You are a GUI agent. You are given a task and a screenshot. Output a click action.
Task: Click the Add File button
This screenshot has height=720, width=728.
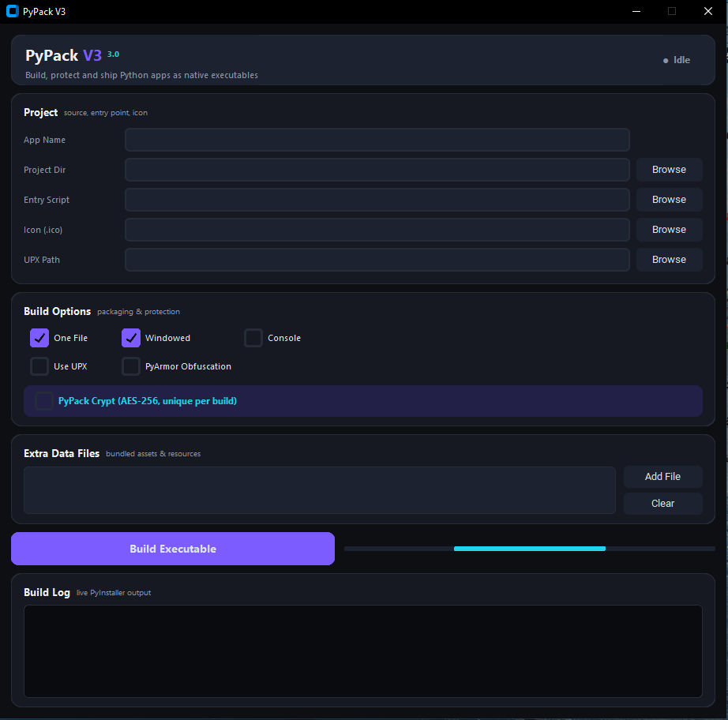point(662,477)
